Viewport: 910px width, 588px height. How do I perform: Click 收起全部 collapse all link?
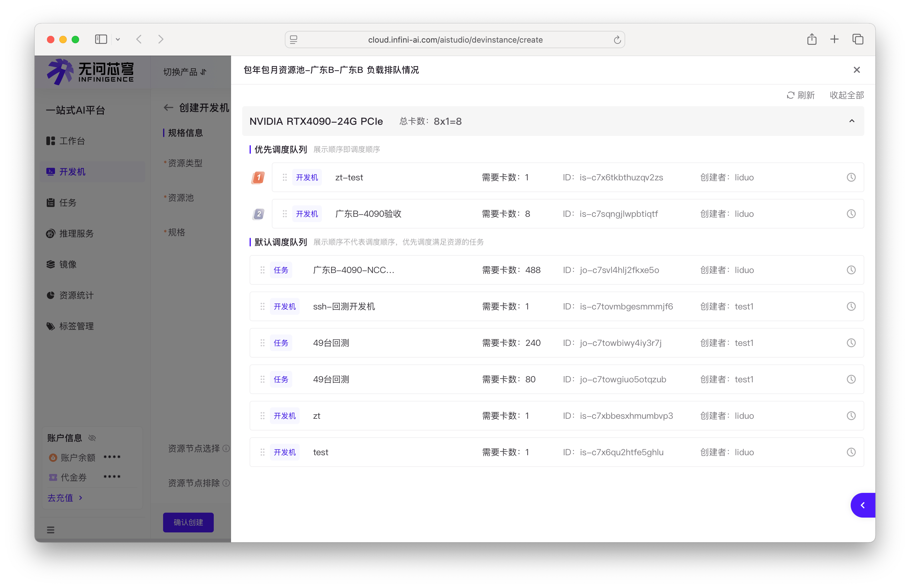coord(846,95)
